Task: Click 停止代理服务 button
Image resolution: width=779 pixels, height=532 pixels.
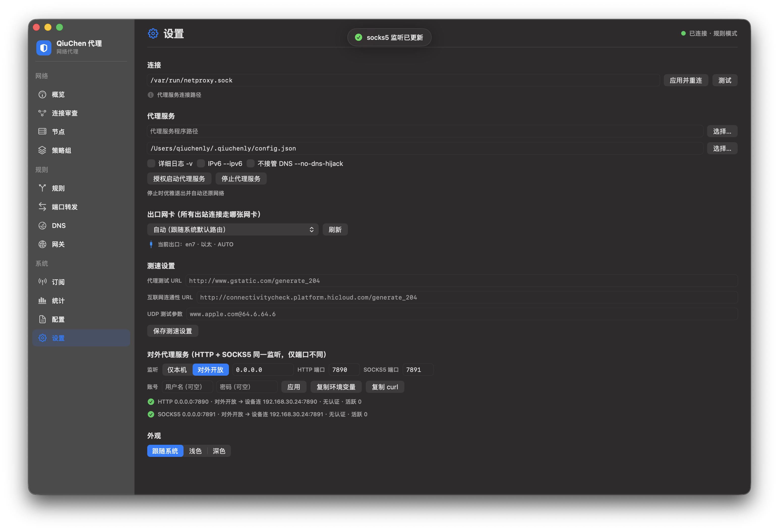Action: pos(241,179)
